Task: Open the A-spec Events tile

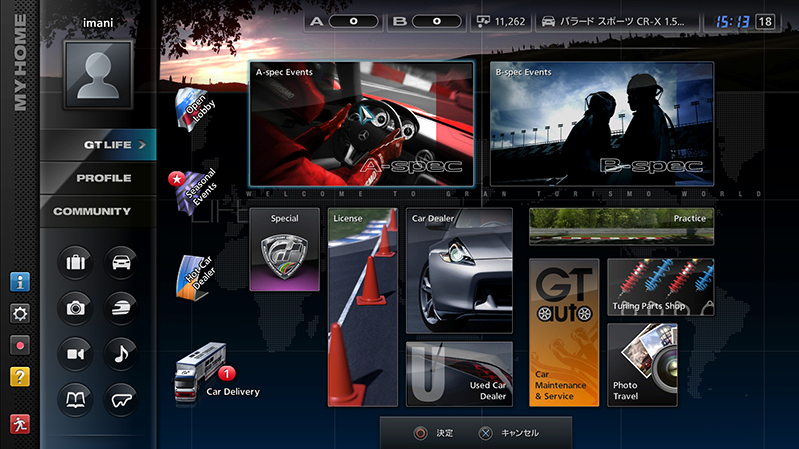Action: [361, 124]
